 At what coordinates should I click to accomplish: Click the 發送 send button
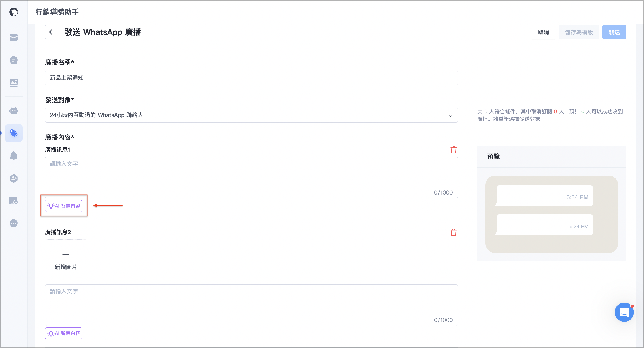point(614,32)
